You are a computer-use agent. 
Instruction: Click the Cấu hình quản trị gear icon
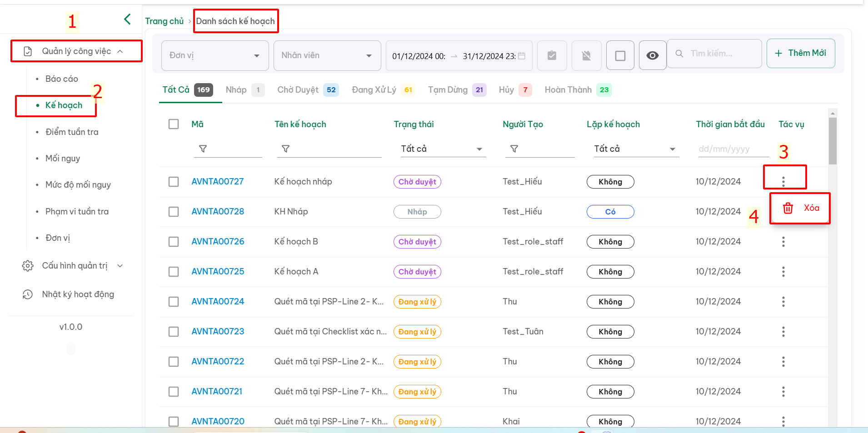[x=28, y=266]
